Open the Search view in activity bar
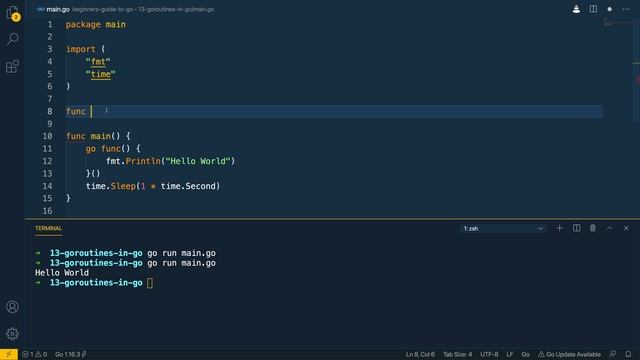The width and height of the screenshot is (640, 360). point(12,39)
